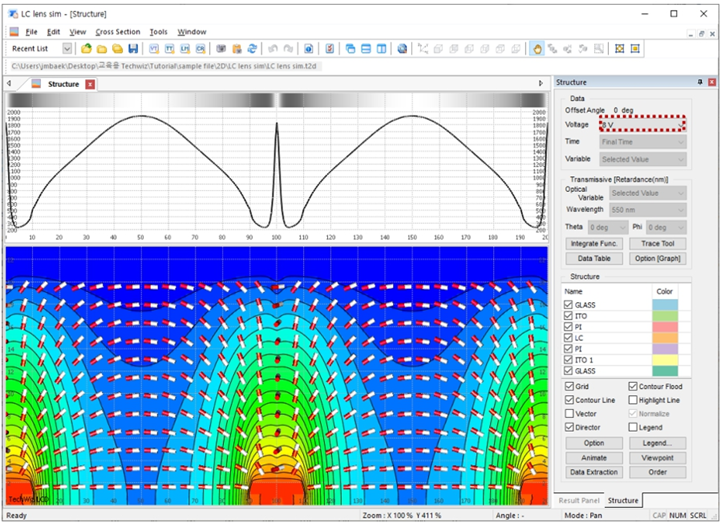721x523 pixels.
Task: Switch to the Result Panel tab
Action: point(579,500)
